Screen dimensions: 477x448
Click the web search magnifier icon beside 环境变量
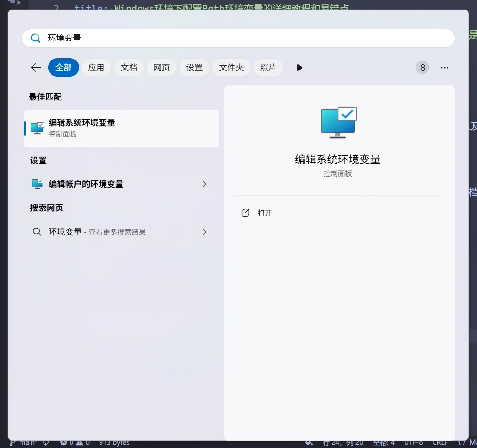[37, 232]
